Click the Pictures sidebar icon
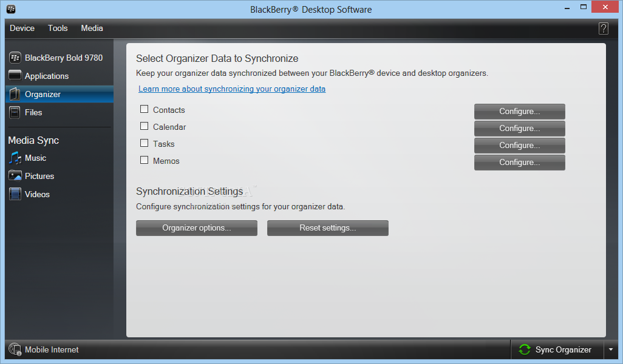The height and width of the screenshot is (364, 623). (x=15, y=175)
